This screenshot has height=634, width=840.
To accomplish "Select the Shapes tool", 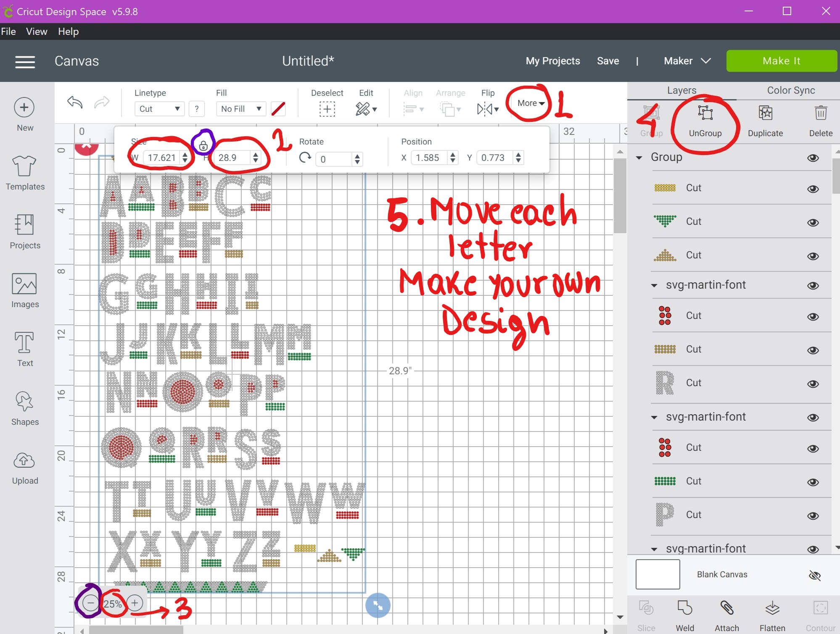I will (x=24, y=402).
